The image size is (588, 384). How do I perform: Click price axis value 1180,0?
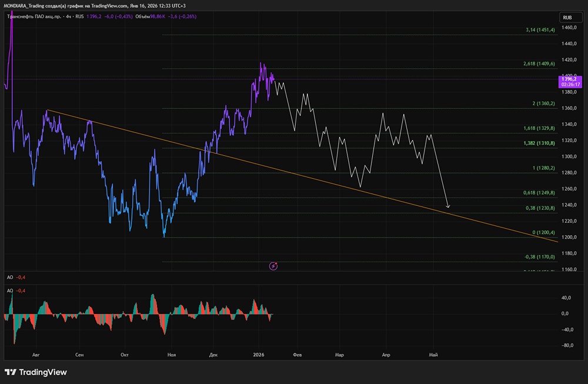pos(569,253)
